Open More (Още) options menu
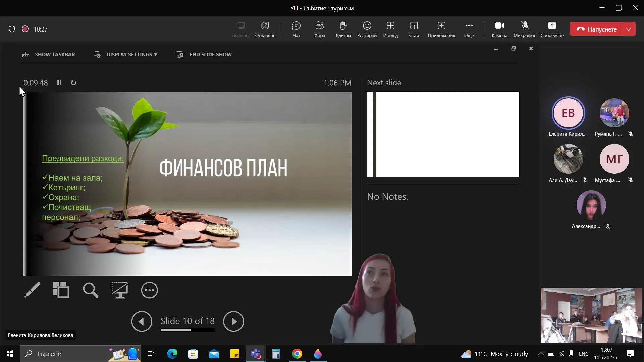Viewport: 644px width, 362px height. pos(469,29)
